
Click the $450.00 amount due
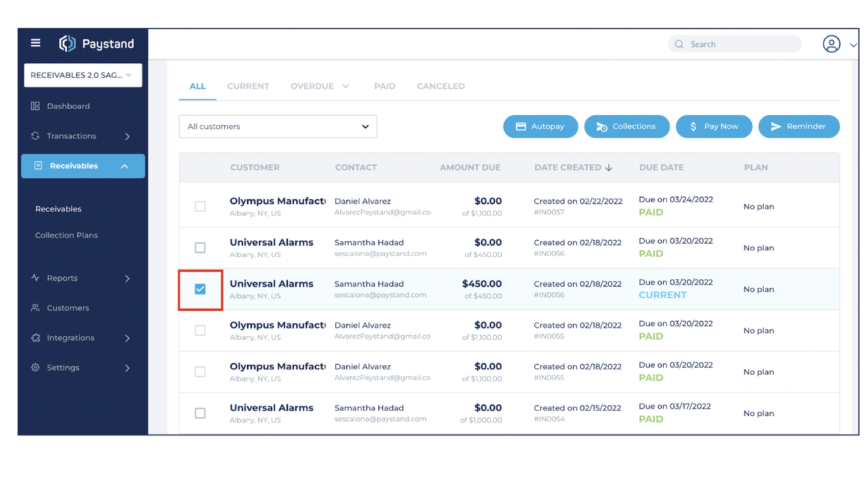click(482, 284)
